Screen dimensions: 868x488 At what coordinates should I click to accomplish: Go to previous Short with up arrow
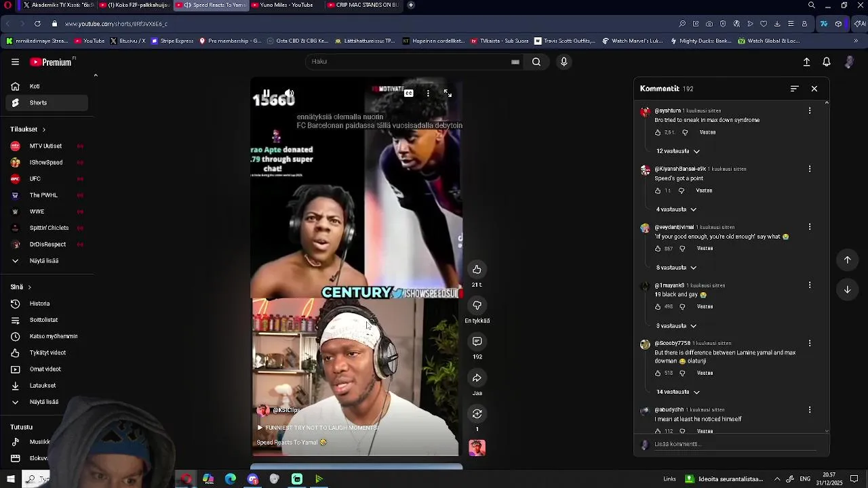(847, 260)
